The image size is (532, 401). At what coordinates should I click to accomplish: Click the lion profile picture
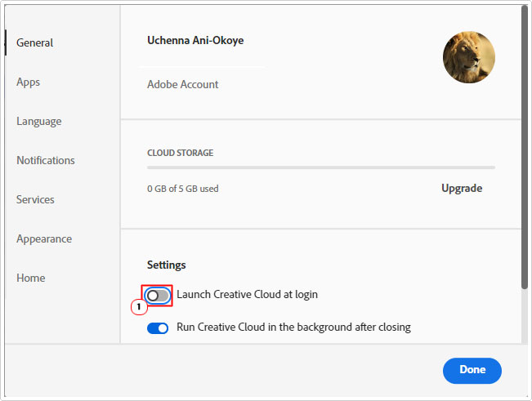coord(469,57)
